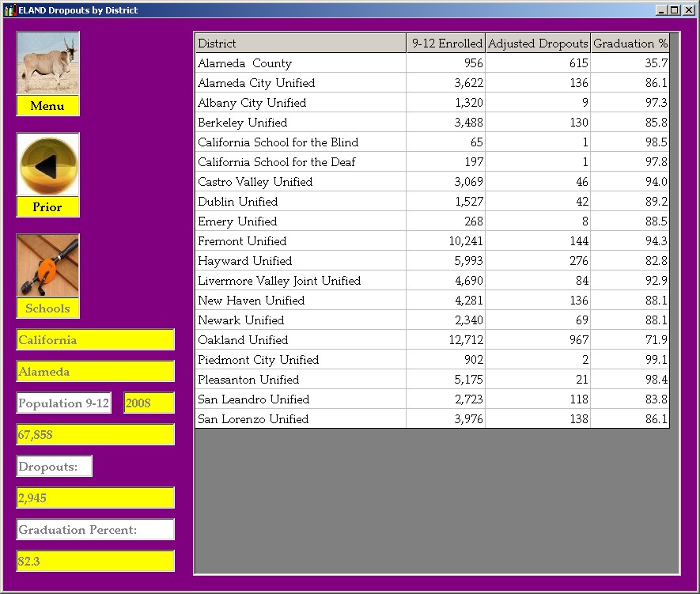Screen dimensions: 700x594
Task: Sort by the District column header
Action: pos(301,44)
